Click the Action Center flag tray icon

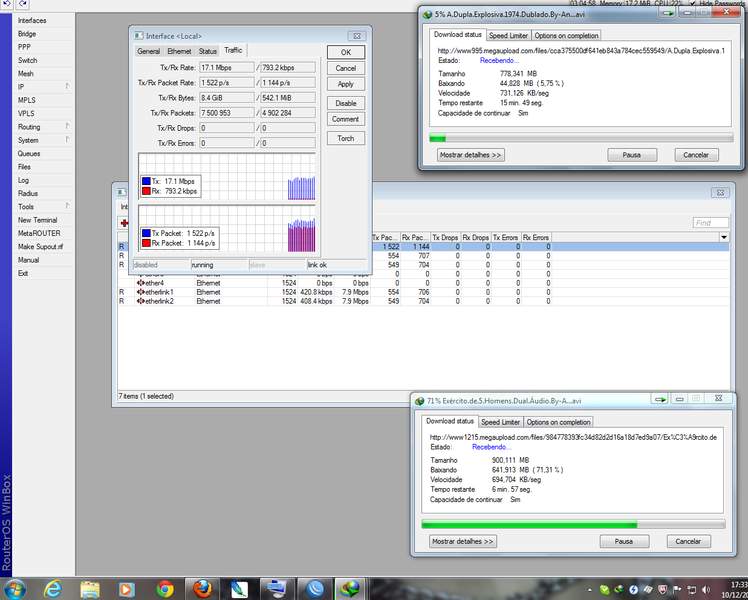[678, 590]
